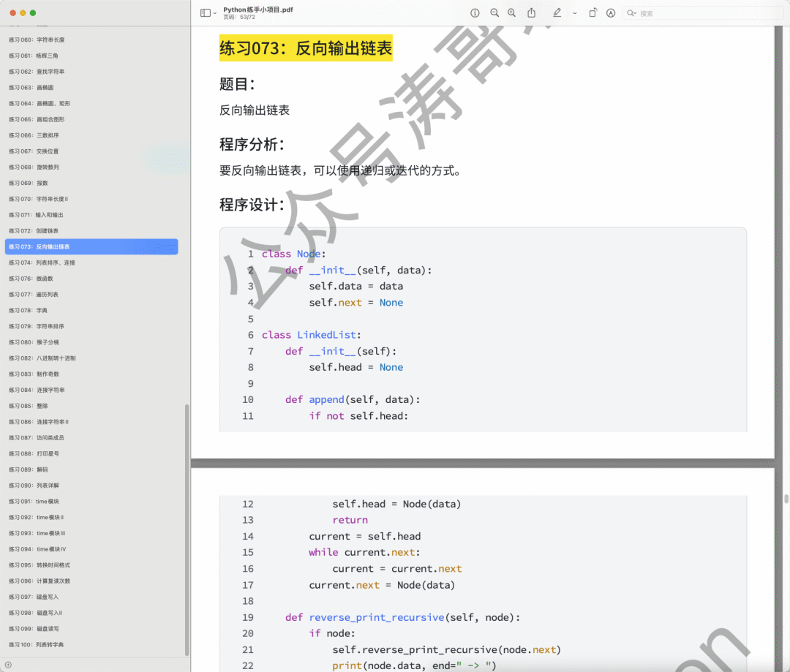Jump to 练习067: 交换位置
790x672 pixels.
(x=34, y=151)
